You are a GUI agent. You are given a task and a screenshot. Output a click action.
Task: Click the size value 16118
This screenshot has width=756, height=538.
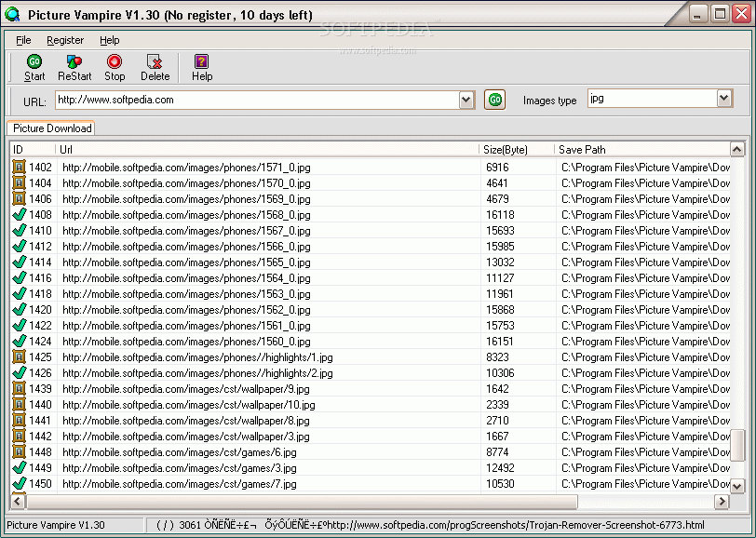pyautogui.click(x=500, y=214)
